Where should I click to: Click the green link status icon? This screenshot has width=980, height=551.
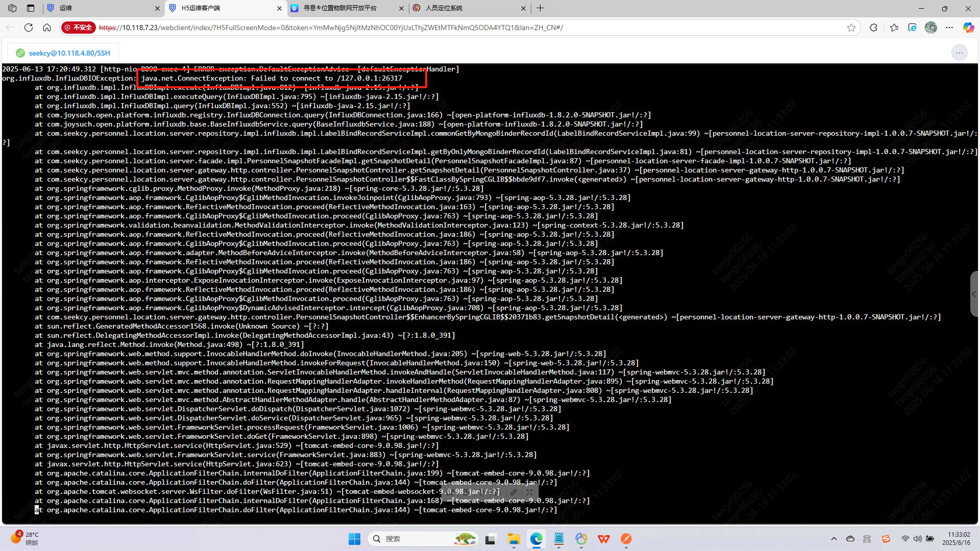20,53
